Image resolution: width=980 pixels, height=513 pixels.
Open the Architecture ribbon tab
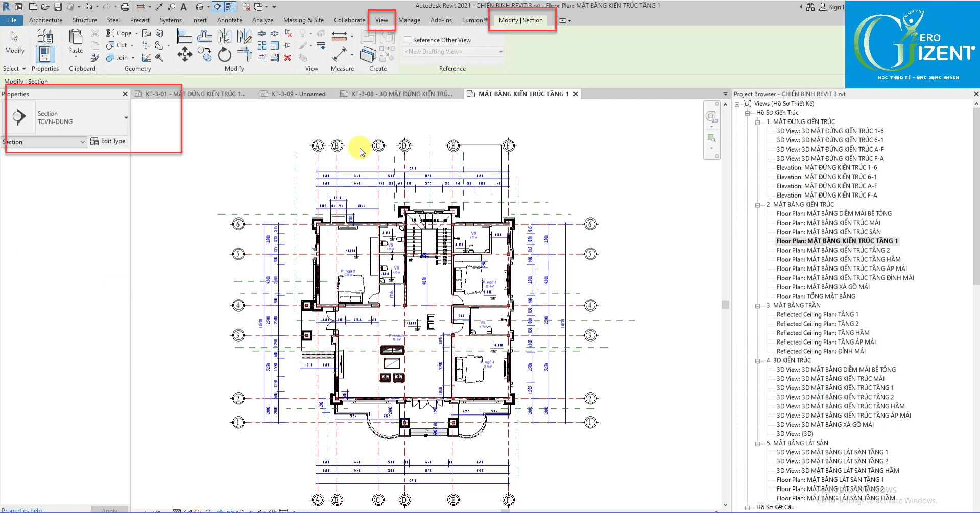point(45,20)
